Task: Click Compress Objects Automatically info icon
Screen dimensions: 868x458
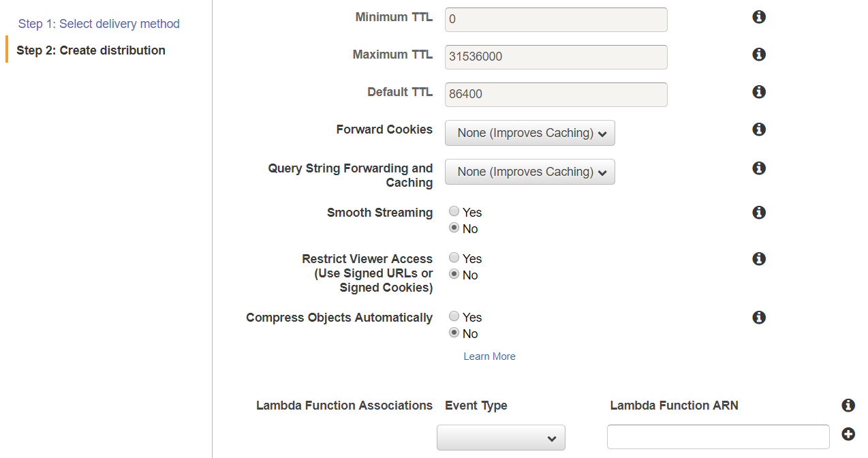Action: pyautogui.click(x=759, y=318)
